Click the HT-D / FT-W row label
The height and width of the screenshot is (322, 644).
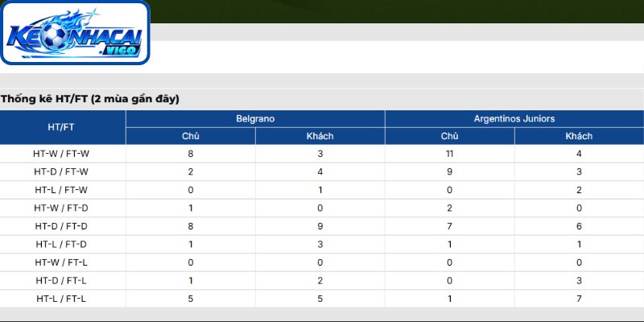coord(61,171)
